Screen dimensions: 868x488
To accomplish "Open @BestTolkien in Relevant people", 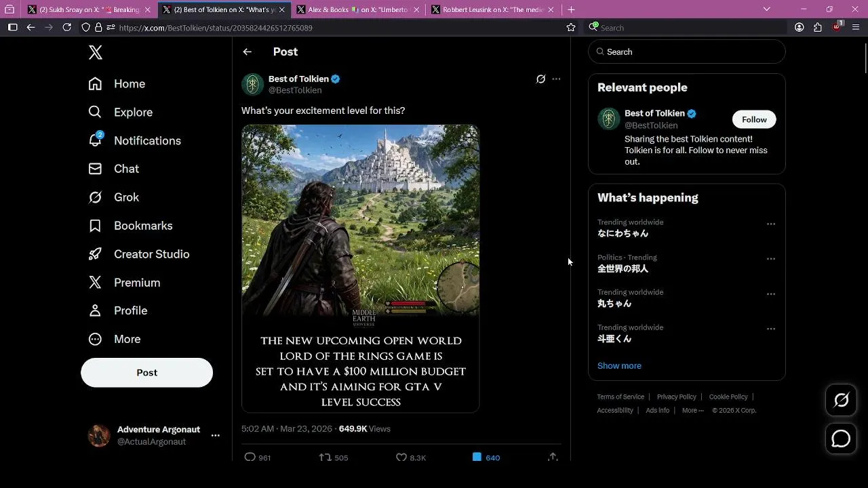I will (x=651, y=125).
